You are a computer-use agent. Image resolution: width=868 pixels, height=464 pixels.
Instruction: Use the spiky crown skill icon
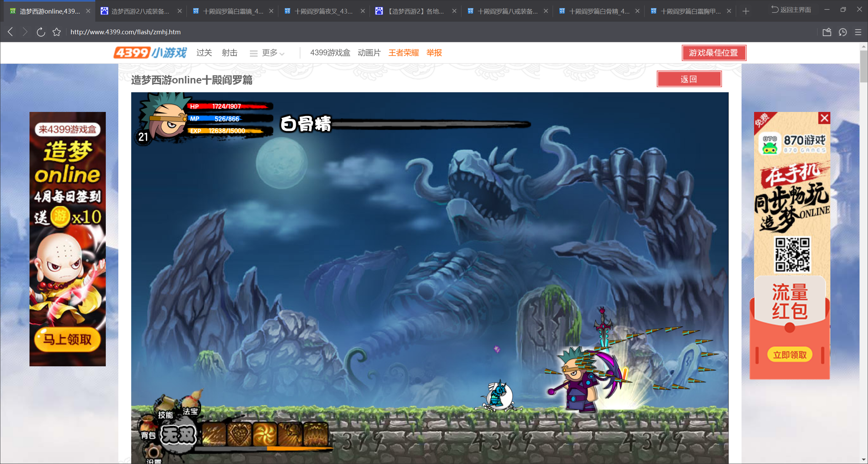click(315, 434)
